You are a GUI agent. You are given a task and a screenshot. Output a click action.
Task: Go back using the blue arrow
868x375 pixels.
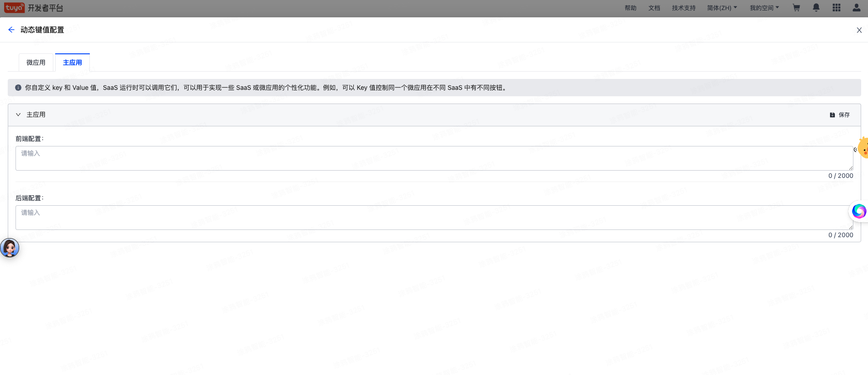coord(11,30)
